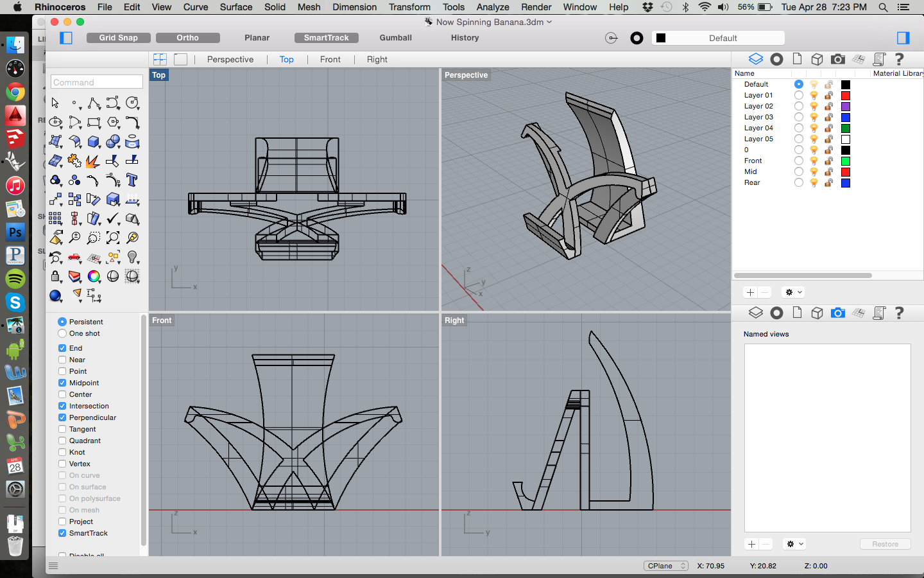Click the blue render sphere icon
Screen dimensions: 924x578
55,295
